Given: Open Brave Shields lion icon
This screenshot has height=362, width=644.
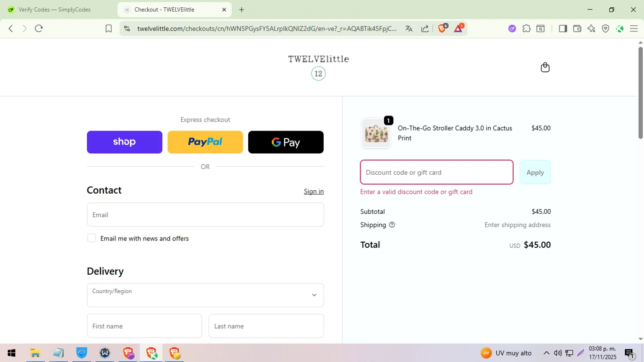Looking at the screenshot, I should 442,28.
